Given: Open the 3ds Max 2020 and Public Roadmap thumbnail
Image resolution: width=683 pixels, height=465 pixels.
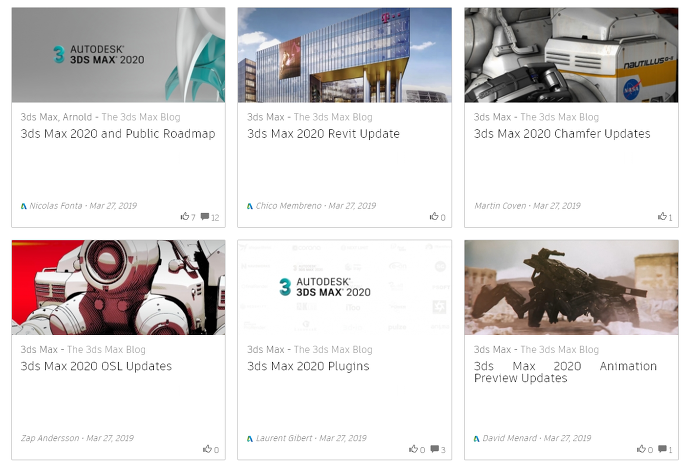Looking at the screenshot, I should click(x=118, y=55).
